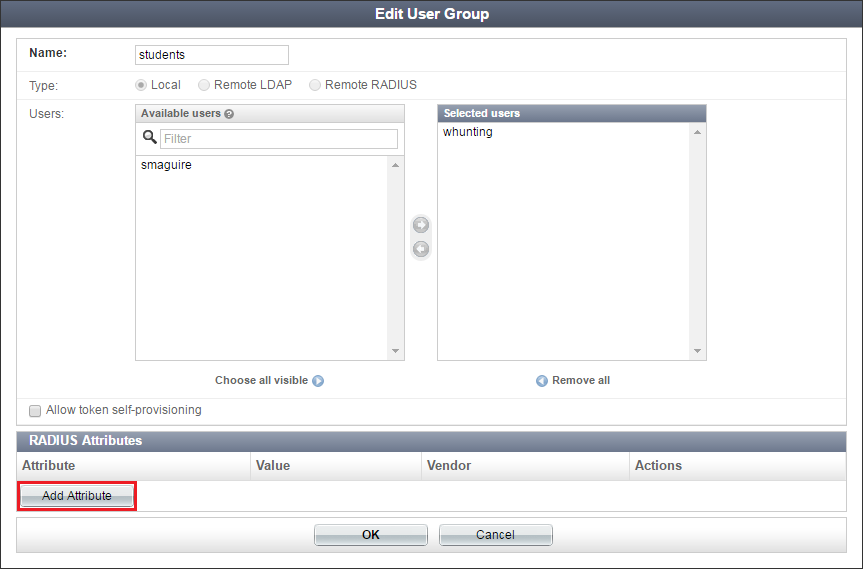Select whunting in Selected users
The height and width of the screenshot is (569, 863).
click(468, 132)
